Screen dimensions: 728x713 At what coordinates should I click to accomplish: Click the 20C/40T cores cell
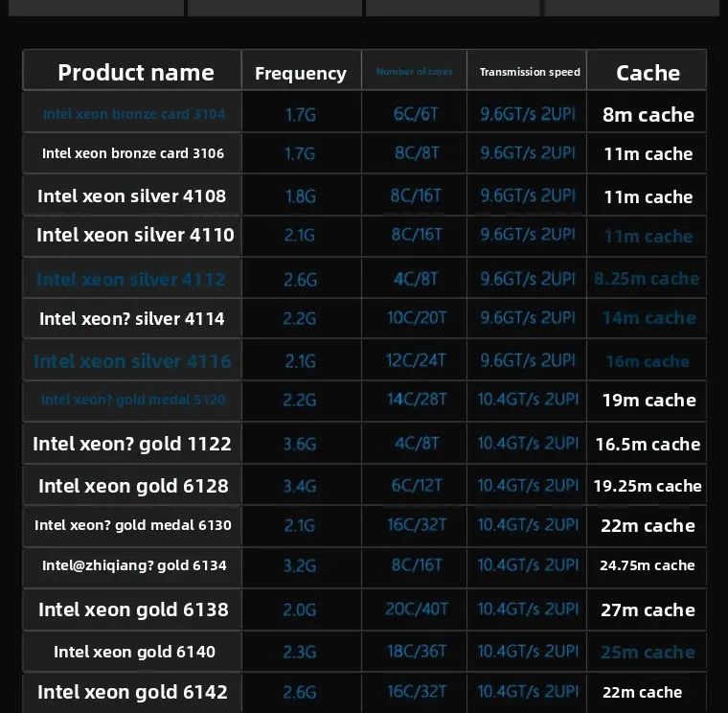[417, 609]
